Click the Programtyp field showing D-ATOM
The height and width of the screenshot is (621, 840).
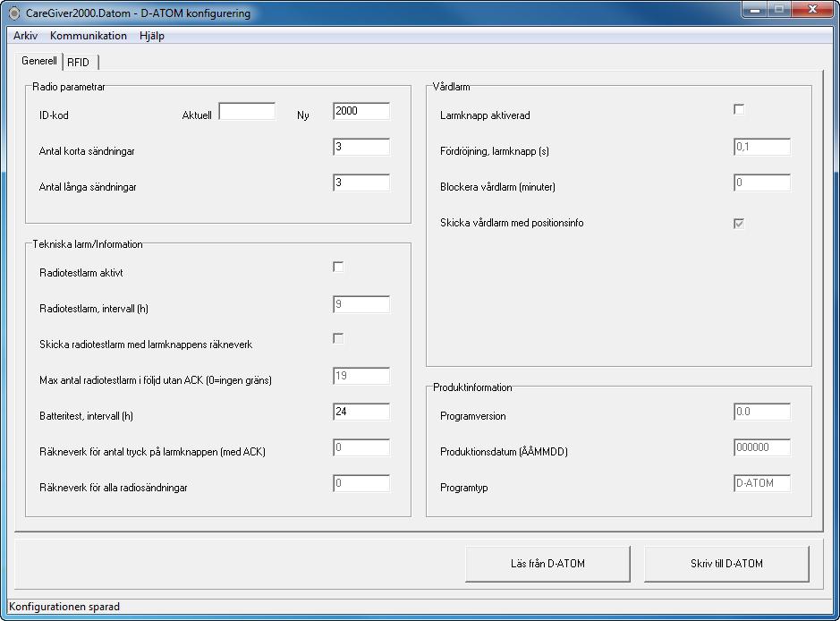762,484
